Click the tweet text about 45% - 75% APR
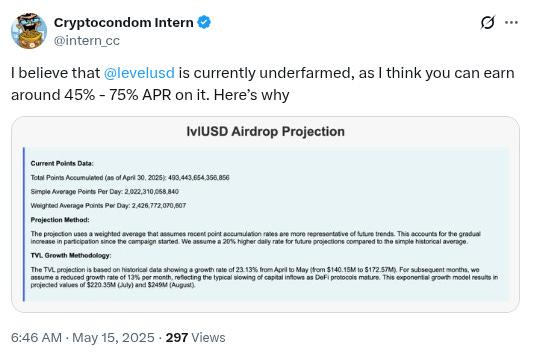The width and height of the screenshot is (534, 362). pyautogui.click(x=263, y=84)
